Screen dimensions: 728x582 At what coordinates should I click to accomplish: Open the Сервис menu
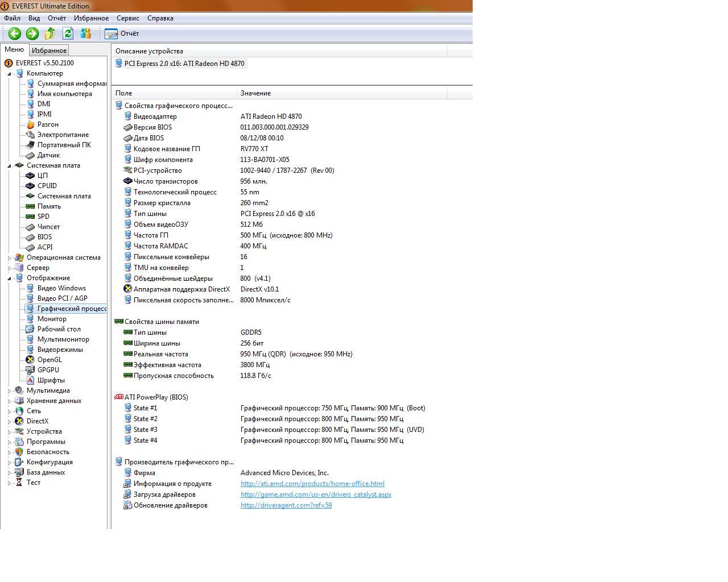pos(128,18)
